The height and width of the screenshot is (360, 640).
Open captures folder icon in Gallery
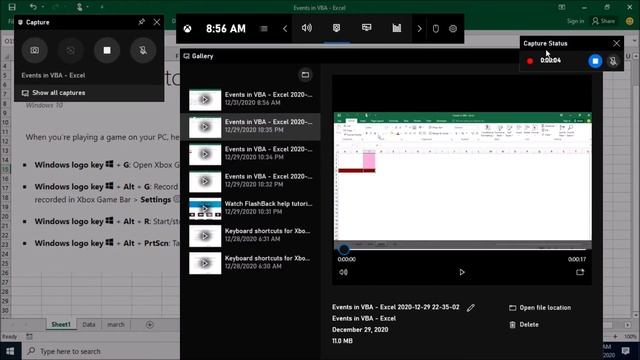coord(305,75)
